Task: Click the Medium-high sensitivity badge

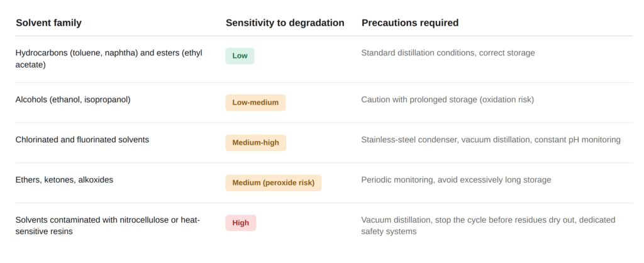Action: tap(256, 143)
